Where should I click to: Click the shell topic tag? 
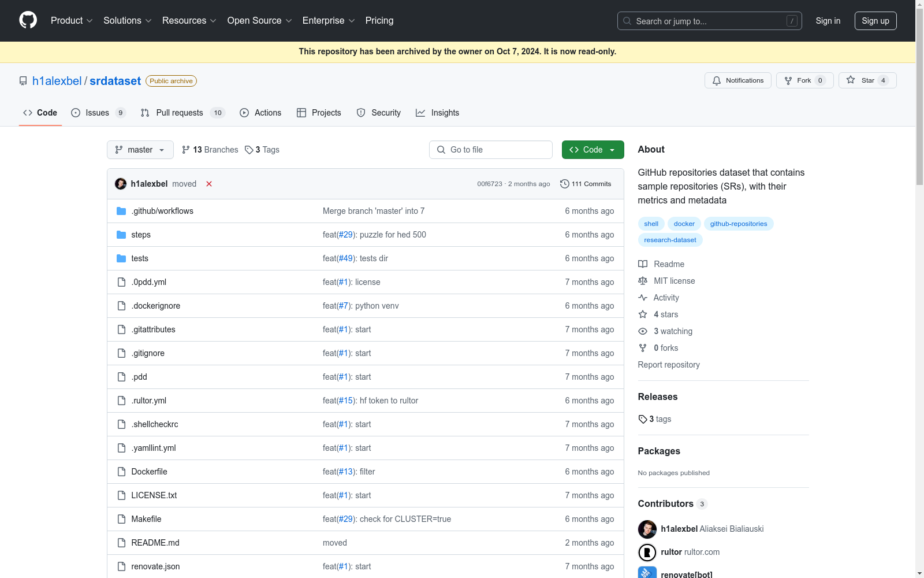pyautogui.click(x=651, y=224)
